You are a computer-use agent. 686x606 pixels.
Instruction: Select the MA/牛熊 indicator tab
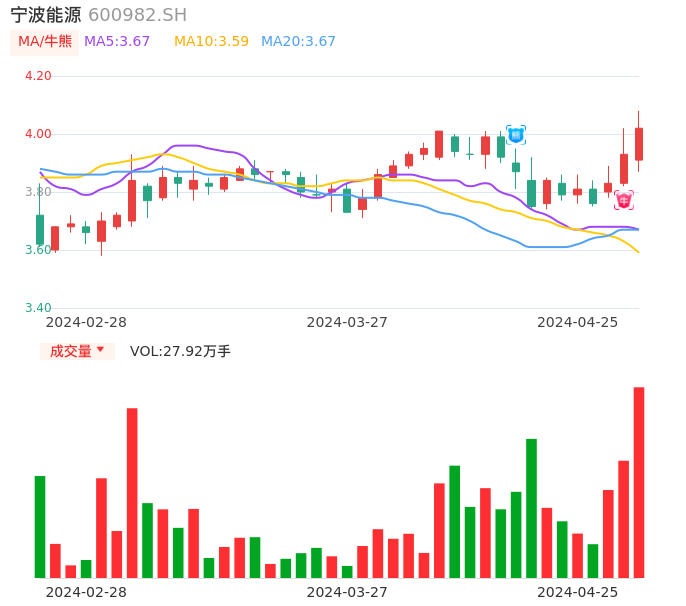tap(45, 42)
